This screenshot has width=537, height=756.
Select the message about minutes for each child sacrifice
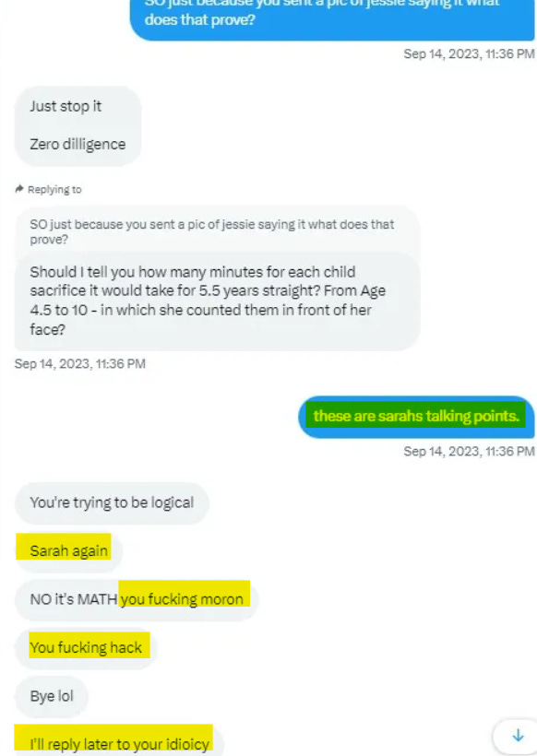pyautogui.click(x=217, y=301)
